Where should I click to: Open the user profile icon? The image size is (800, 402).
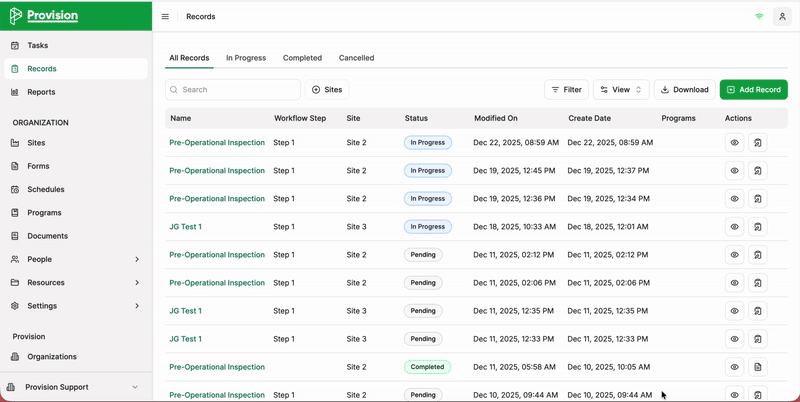coord(782,17)
